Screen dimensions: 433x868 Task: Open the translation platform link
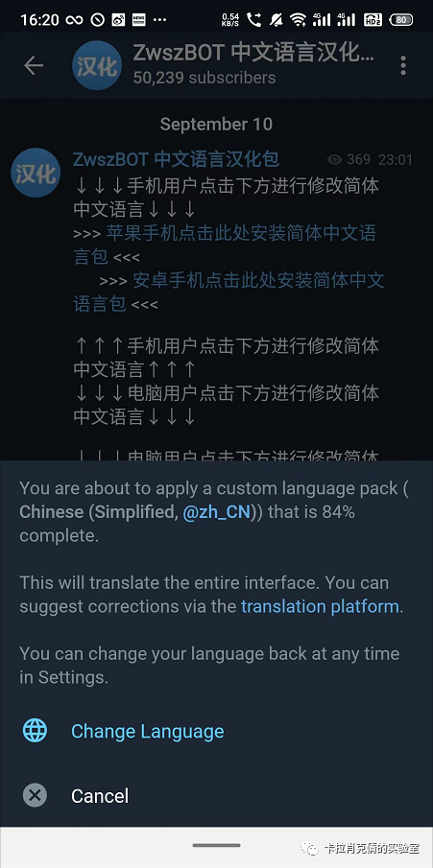pos(320,606)
